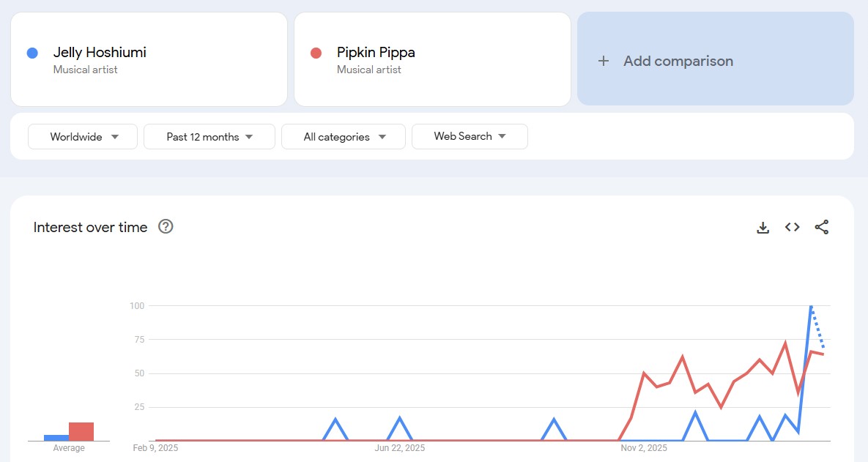Screen dimensions: 868x462
Task: Click the Add comparison card
Action: point(715,59)
